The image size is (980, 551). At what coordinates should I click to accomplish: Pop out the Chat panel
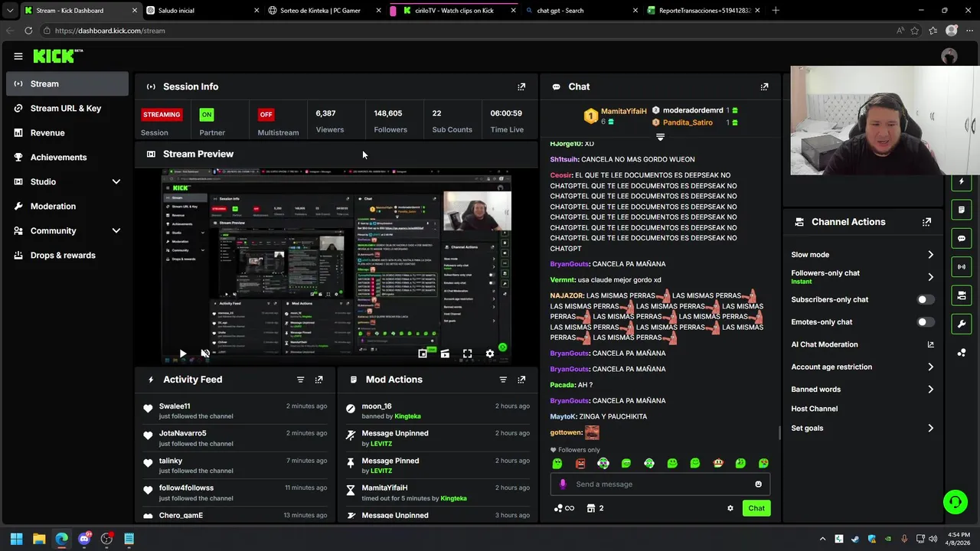point(764,86)
